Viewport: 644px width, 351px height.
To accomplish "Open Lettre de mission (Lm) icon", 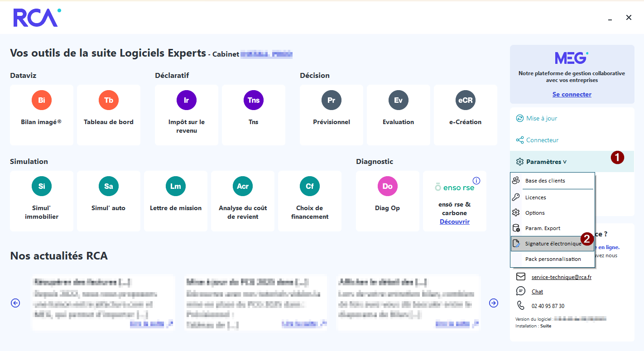I will (x=176, y=186).
